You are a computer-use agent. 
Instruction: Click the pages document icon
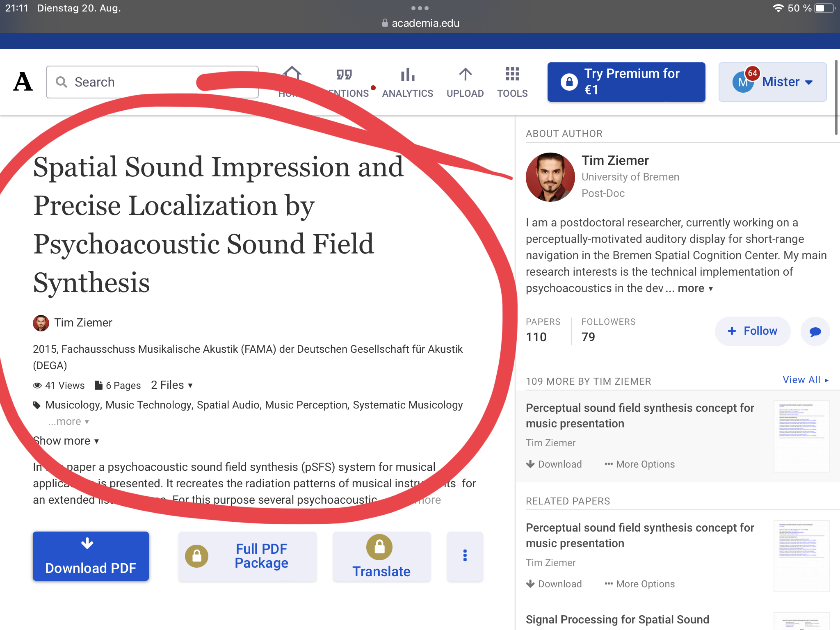click(98, 385)
